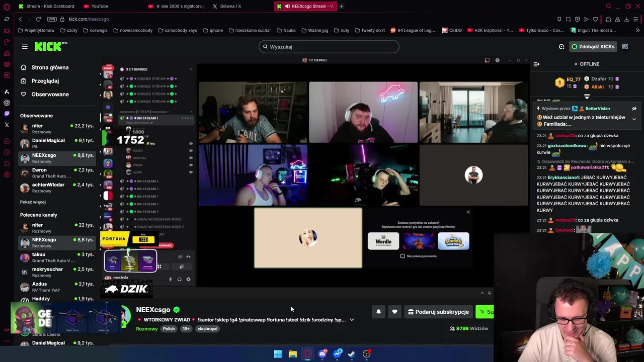Collapse the chat panel icon
Viewport: 644px width, 362px height.
point(536,64)
